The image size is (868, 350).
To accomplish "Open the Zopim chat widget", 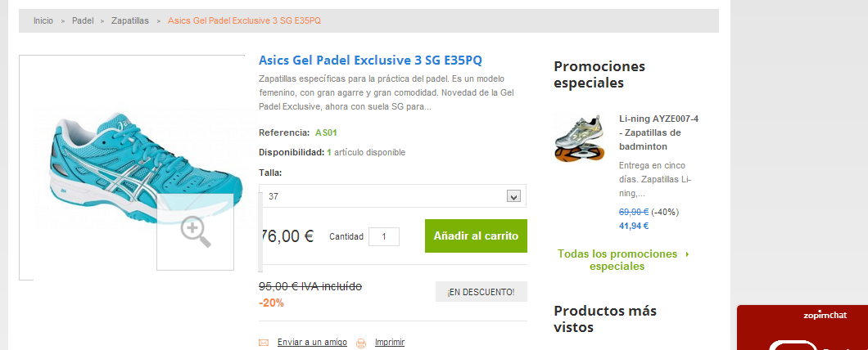I will pos(802,327).
